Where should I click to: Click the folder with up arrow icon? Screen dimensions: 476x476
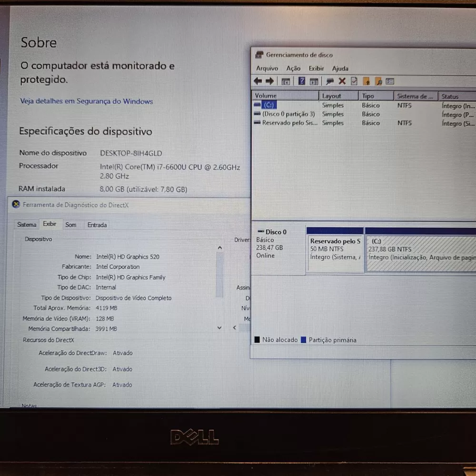coord(367,81)
